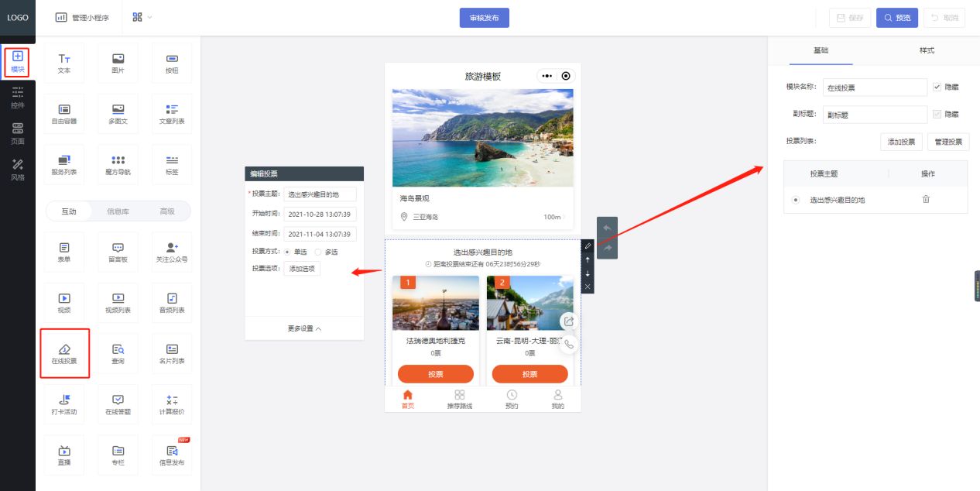Add a 关注公众号 module
The image size is (980, 491).
[172, 252]
